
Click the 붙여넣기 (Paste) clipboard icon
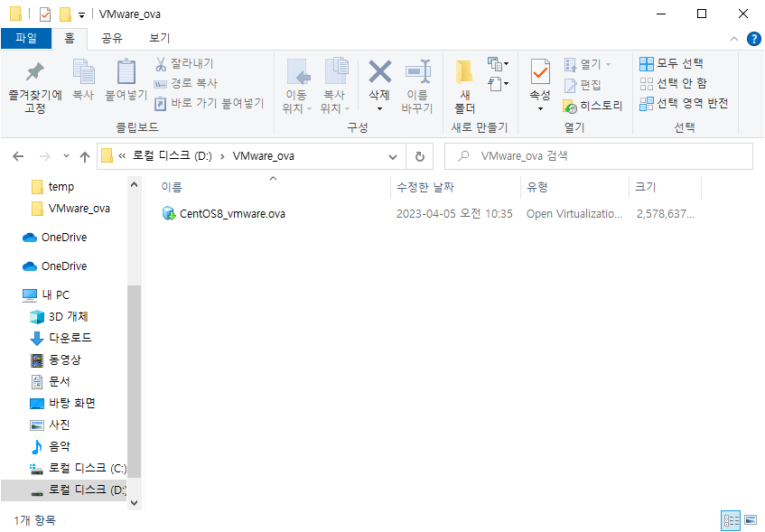click(x=126, y=79)
